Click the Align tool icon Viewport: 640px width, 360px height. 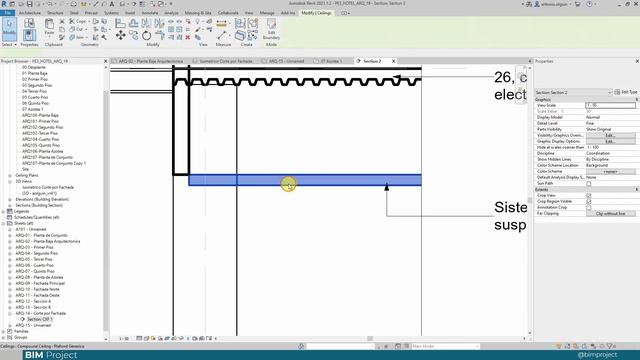click(120, 23)
